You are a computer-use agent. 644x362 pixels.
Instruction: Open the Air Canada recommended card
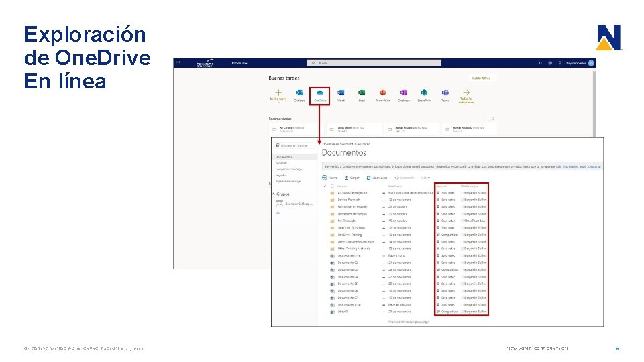point(296,129)
